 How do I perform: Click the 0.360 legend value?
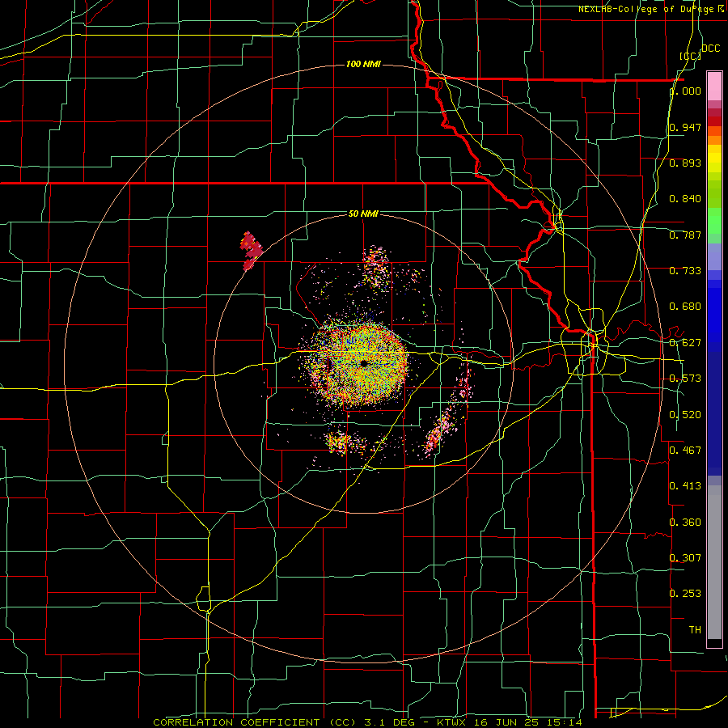[685, 523]
